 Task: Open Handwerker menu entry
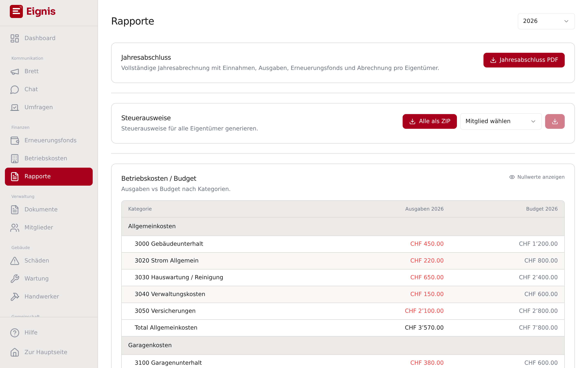click(49, 297)
